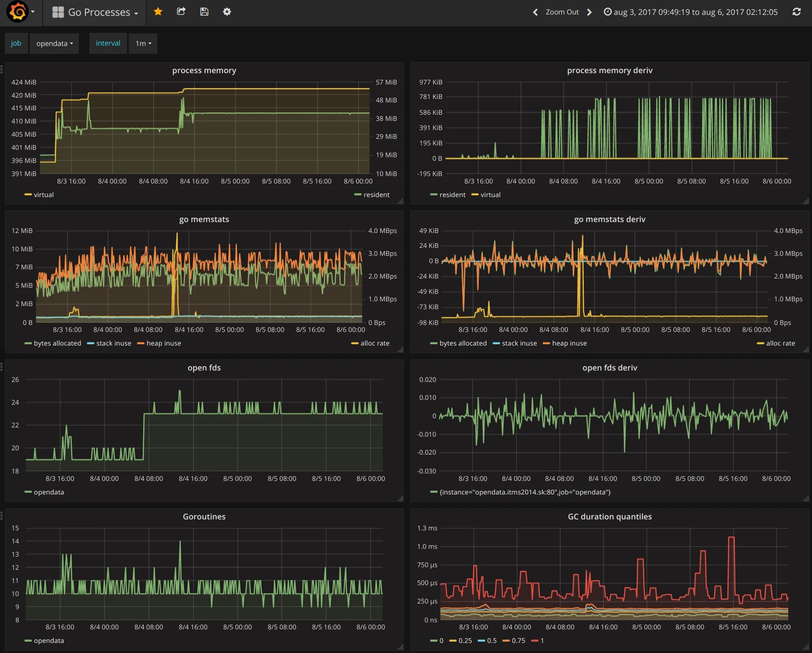Toggle heap inuse series in go memstats legend
This screenshot has width=812, height=653.
point(159,343)
